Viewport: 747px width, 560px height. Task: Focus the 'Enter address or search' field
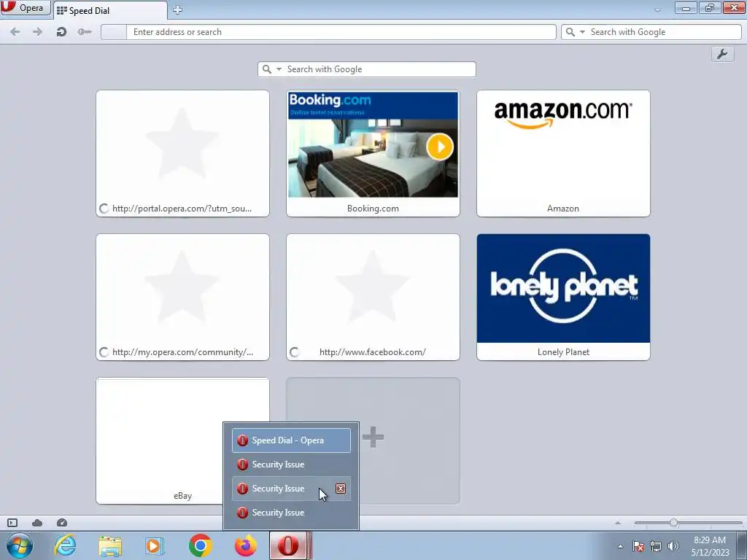click(x=341, y=32)
